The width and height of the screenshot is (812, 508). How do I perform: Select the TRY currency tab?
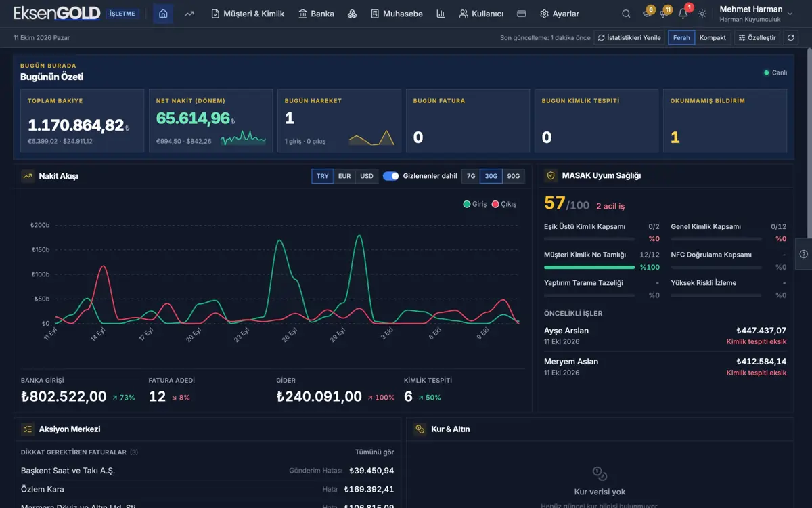click(x=323, y=176)
